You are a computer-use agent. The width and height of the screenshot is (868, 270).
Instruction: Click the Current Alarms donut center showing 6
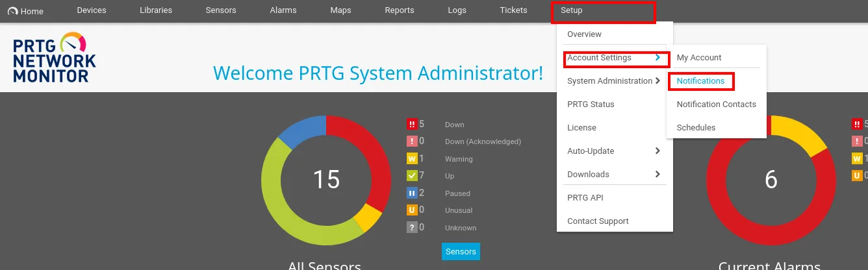tap(771, 180)
